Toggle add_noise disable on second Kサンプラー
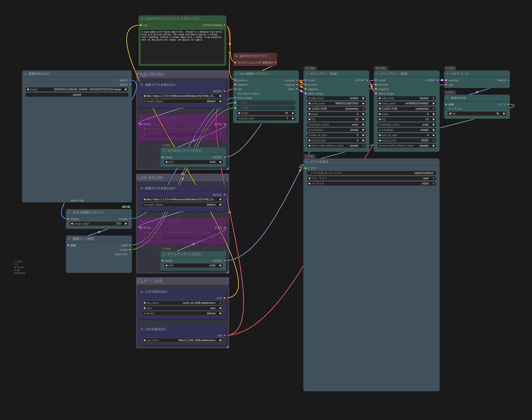Viewport: 532px width, 420px height. [x=406, y=98]
